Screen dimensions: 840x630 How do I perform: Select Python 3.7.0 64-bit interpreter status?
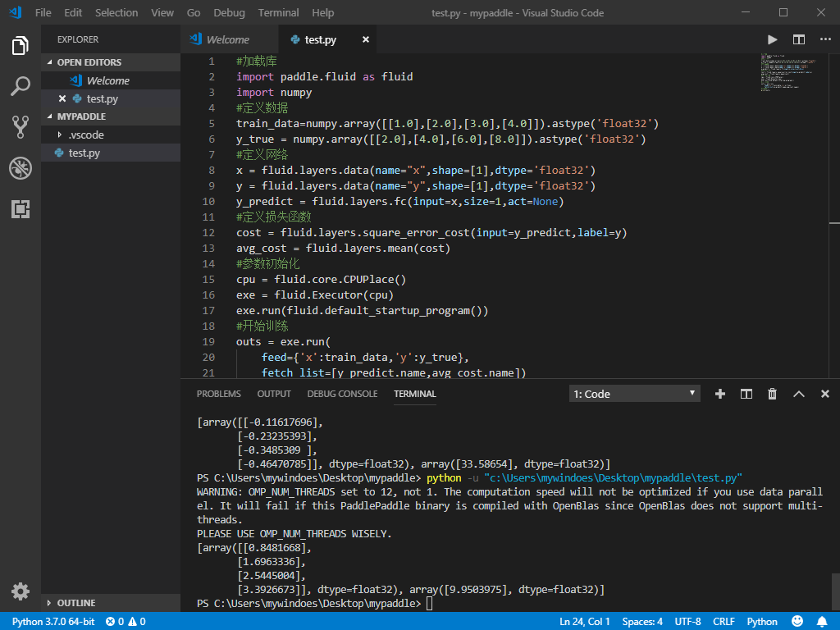[x=53, y=622]
